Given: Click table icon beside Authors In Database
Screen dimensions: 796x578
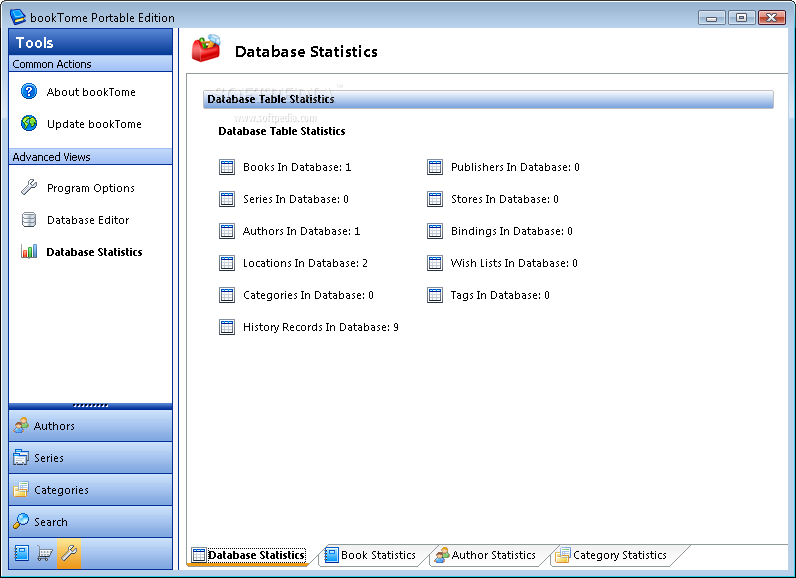Looking at the screenshot, I should pos(227,231).
